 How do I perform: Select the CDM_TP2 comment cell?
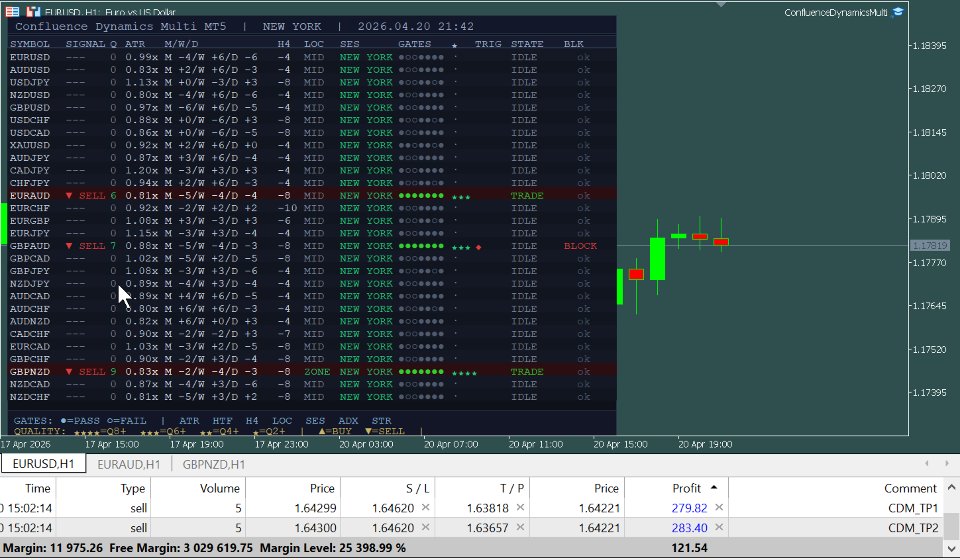[x=912, y=528]
